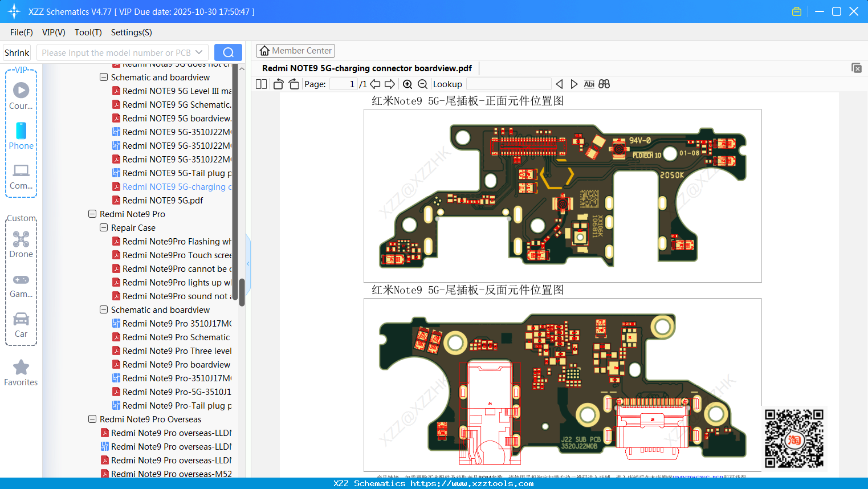This screenshot has height=489, width=868.
Task: Open the model number dropdown list
Action: pos(199,52)
